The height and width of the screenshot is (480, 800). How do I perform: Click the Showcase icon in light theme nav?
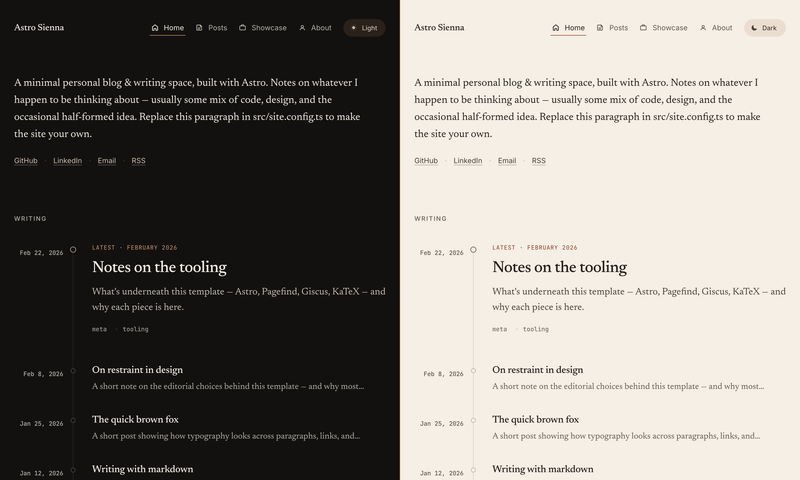click(643, 28)
